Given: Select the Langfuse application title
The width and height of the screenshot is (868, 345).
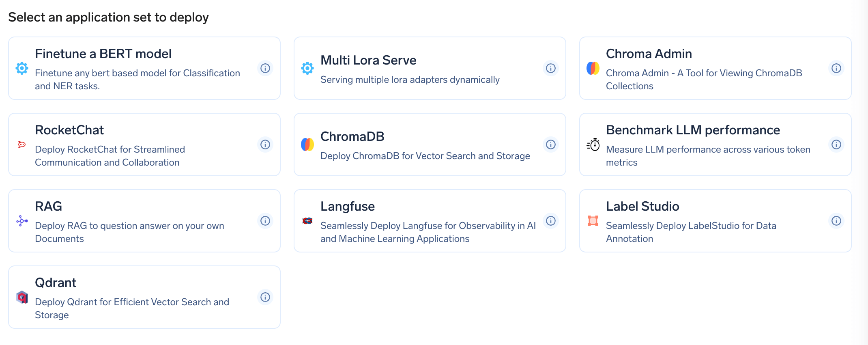Looking at the screenshot, I should click(348, 206).
